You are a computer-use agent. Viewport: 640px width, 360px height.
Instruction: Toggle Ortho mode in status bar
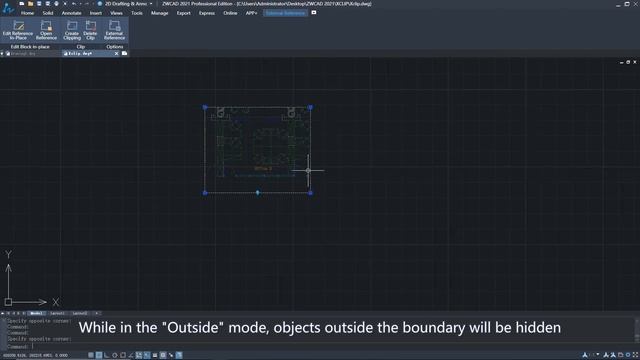[107, 355]
